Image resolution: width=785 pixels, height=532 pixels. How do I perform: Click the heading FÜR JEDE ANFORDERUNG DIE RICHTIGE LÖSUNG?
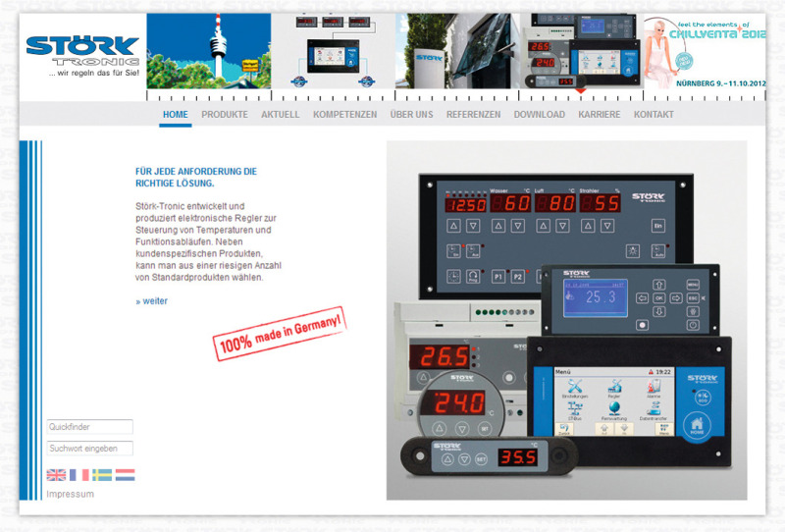coord(196,178)
